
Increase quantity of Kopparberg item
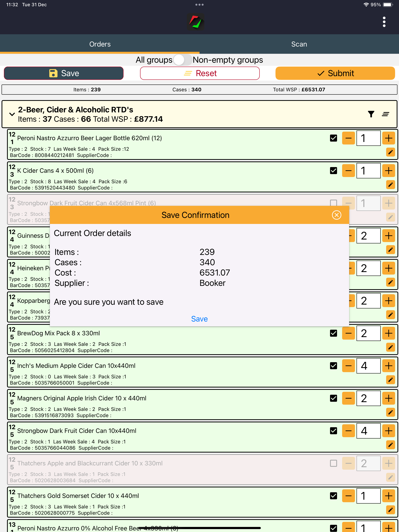click(x=389, y=301)
